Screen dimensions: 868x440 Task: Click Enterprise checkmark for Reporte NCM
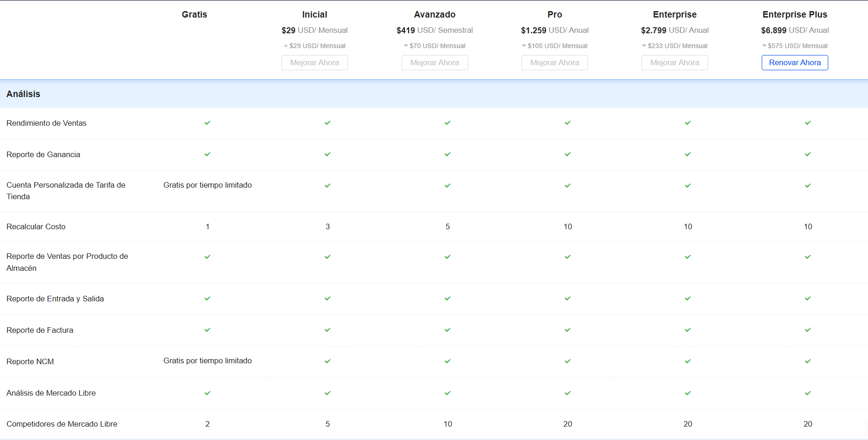coord(688,361)
